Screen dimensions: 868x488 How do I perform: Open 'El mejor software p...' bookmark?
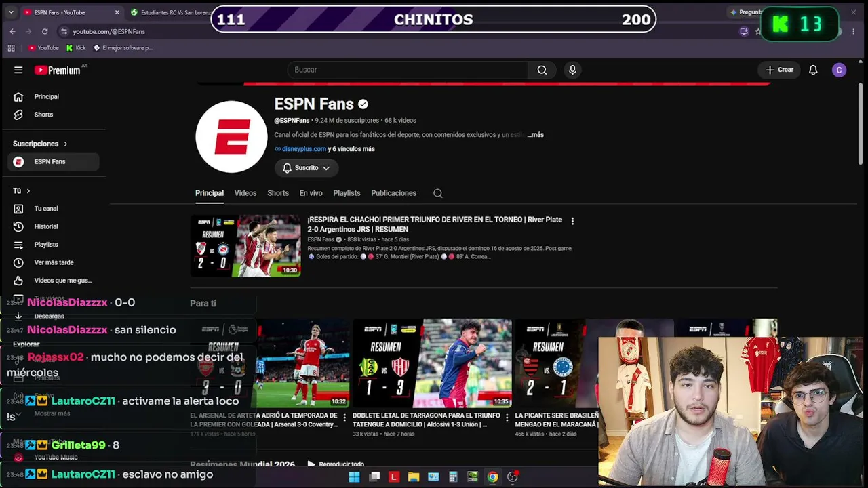pos(123,48)
